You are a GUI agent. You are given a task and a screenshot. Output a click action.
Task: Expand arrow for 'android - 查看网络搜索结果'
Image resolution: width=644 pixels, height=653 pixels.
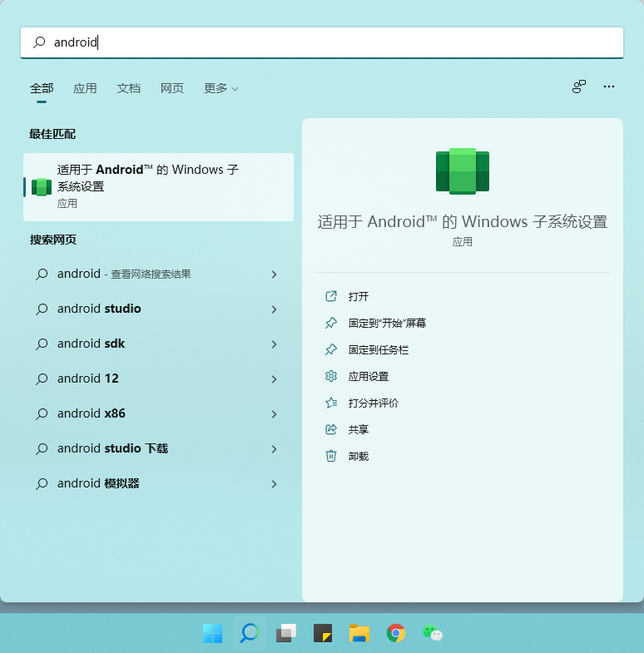point(274,275)
